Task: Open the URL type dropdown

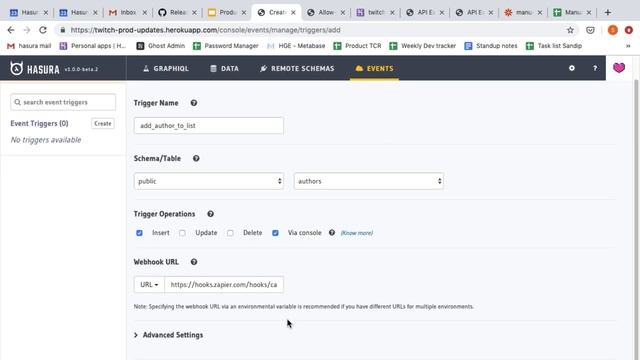Action: click(x=149, y=284)
